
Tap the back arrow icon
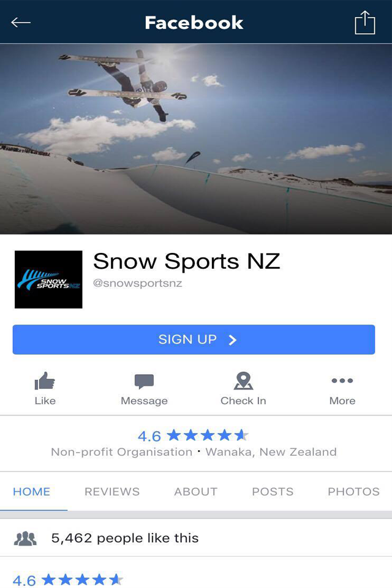coord(21,23)
